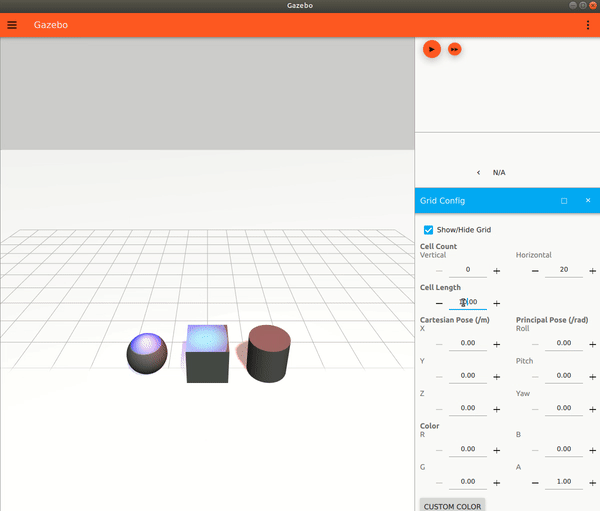Image resolution: width=600 pixels, height=511 pixels.
Task: Click the Horizontal cell count field showing 20
Action: (x=564, y=270)
